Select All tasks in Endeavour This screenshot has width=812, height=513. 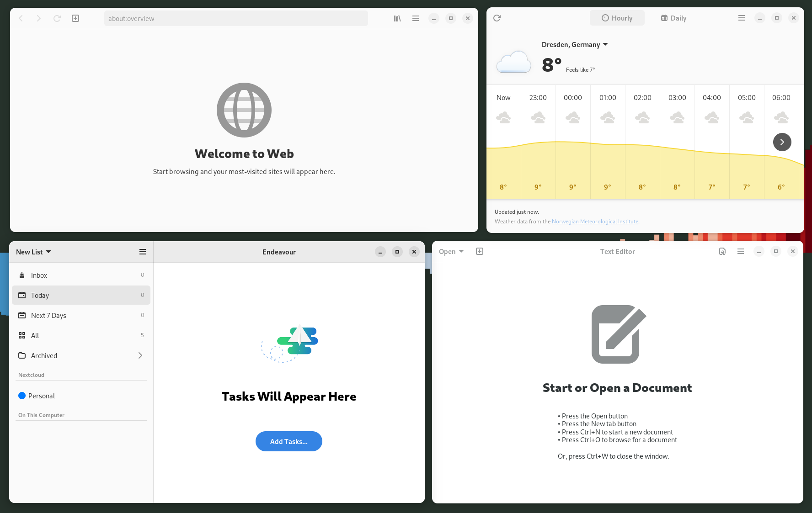(x=81, y=335)
